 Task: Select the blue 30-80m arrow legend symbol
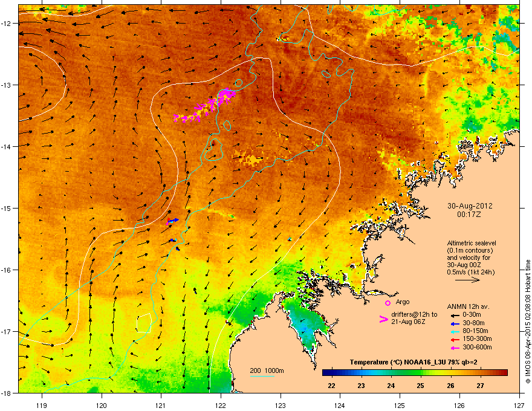tap(455, 324)
